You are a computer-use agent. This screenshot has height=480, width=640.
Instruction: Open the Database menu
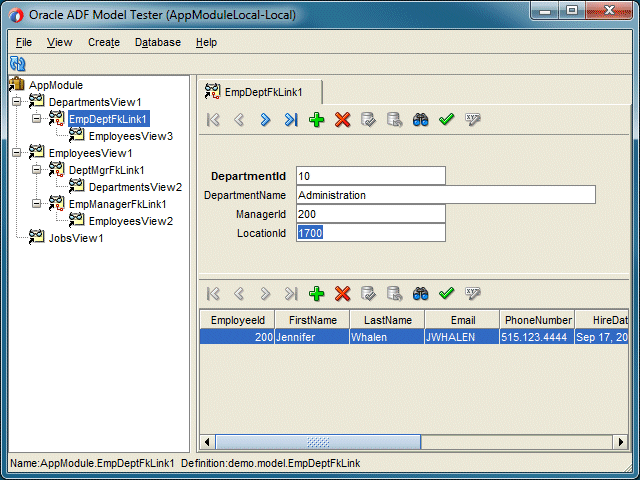pyautogui.click(x=158, y=42)
